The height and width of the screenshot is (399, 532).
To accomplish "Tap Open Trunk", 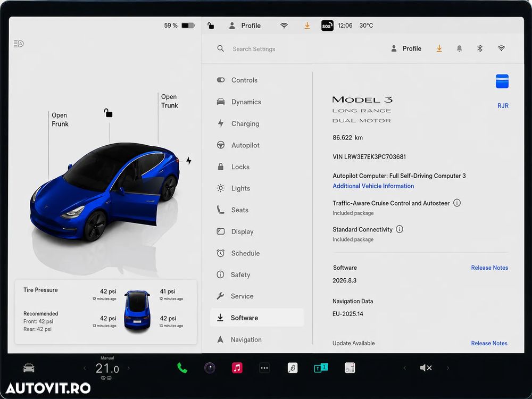I will click(x=169, y=101).
